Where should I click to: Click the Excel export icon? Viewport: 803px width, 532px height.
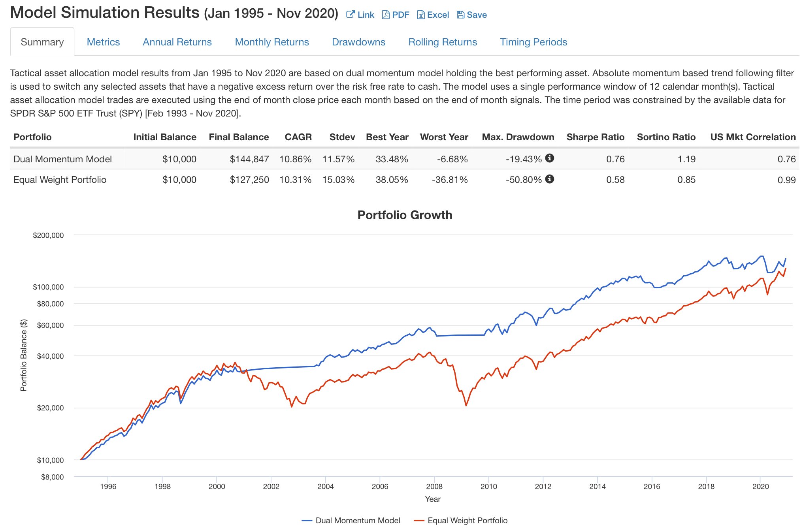(x=421, y=15)
